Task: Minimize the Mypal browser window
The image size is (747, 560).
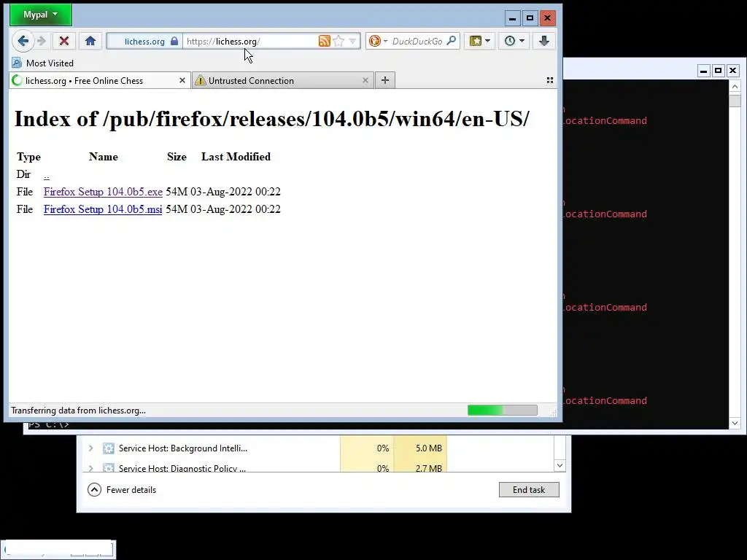Action: click(x=512, y=18)
